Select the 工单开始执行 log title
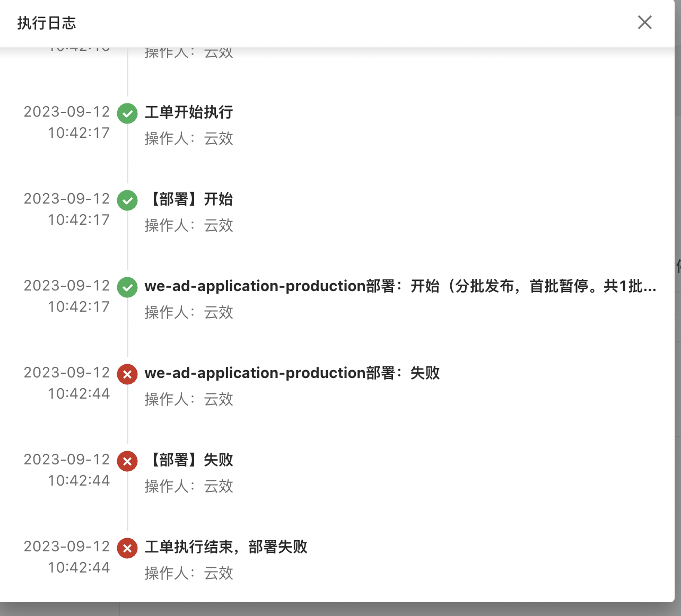 [x=189, y=112]
